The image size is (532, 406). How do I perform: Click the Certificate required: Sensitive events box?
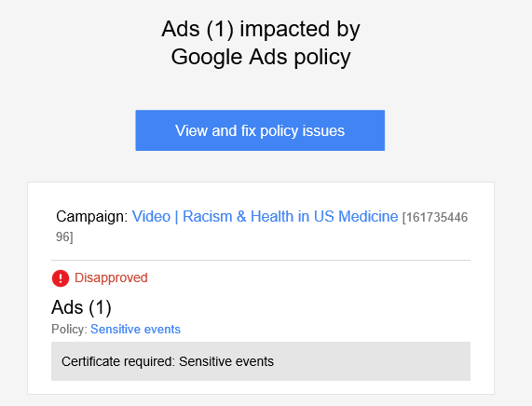(x=261, y=361)
